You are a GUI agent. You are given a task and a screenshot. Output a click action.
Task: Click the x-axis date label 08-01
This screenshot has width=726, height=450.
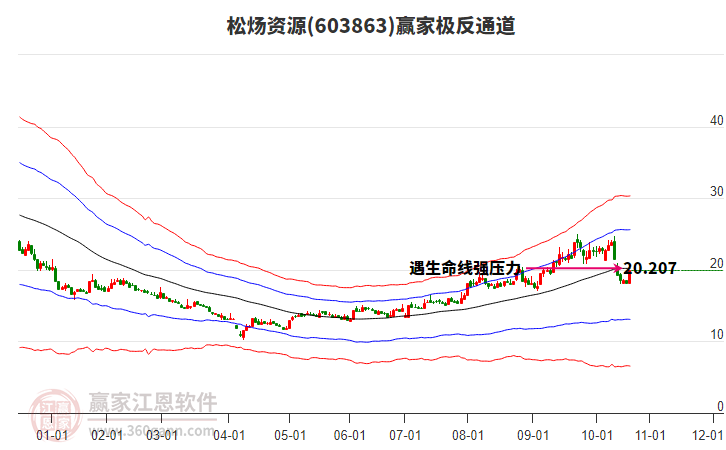[x=468, y=436]
